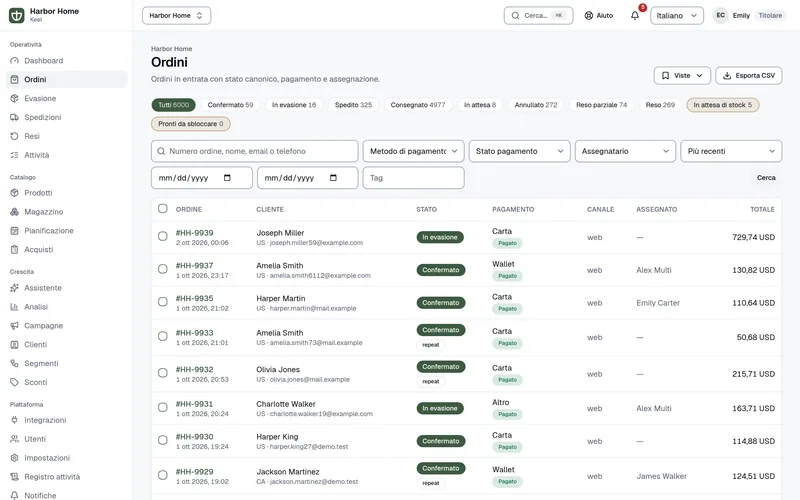Click the Acquisti clipboard icon
Image resolution: width=800 pixels, height=500 pixels.
coord(14,249)
